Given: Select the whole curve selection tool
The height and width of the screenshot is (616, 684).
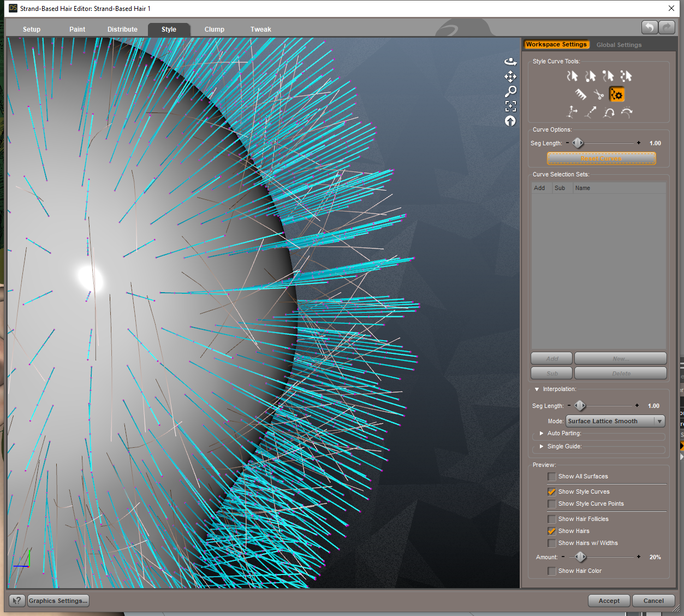Looking at the screenshot, I should pyautogui.click(x=572, y=76).
